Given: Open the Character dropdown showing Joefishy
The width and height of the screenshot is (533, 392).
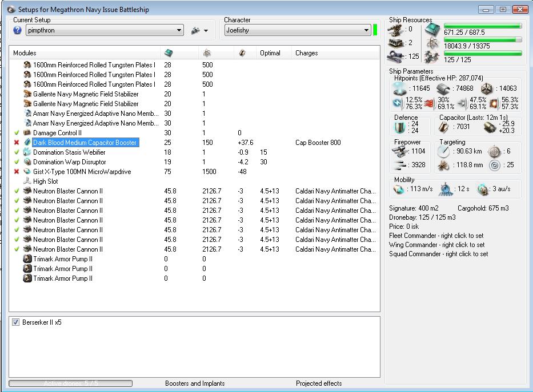Looking at the screenshot, I should click(366, 31).
